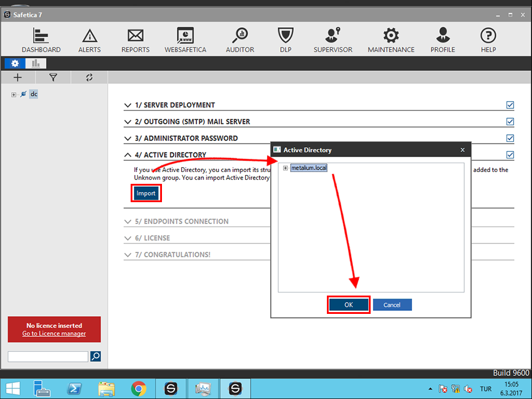Open the Profile section
532x399 pixels.
(442, 40)
